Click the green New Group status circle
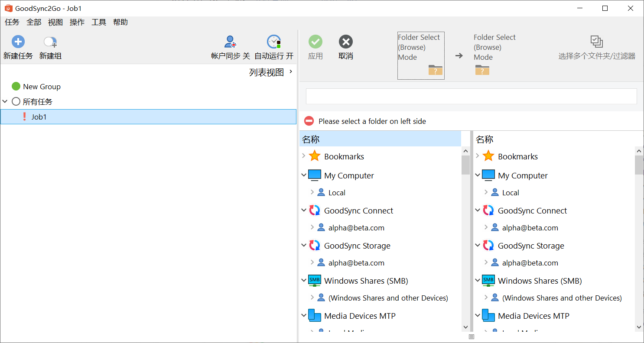The image size is (644, 343). point(16,87)
